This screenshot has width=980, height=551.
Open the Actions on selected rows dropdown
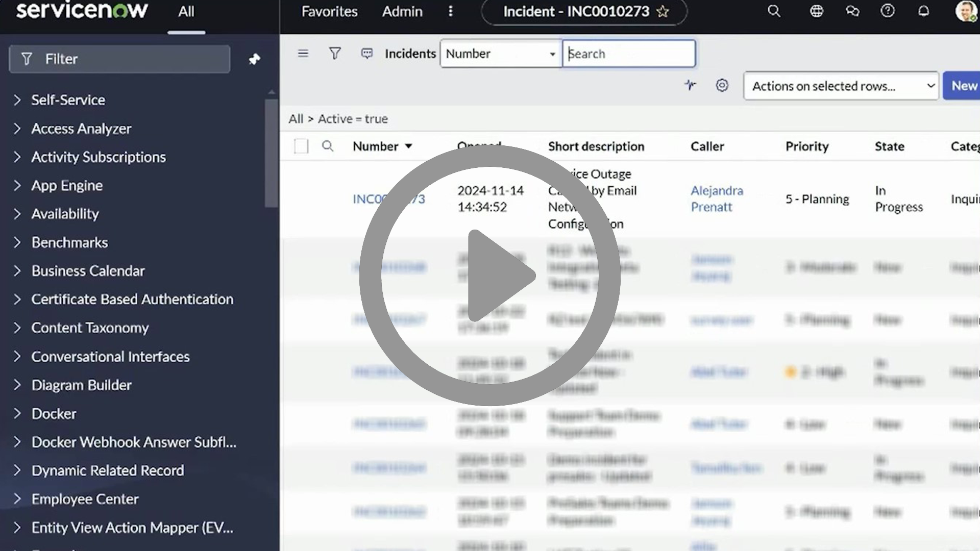click(841, 86)
